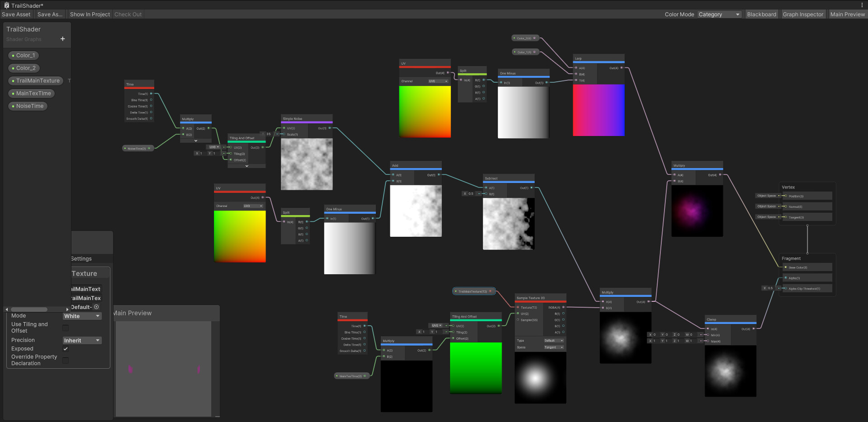This screenshot has height=422, width=868.
Task: Click the exposed dot beside the NoiseTime property
Action: point(13,106)
